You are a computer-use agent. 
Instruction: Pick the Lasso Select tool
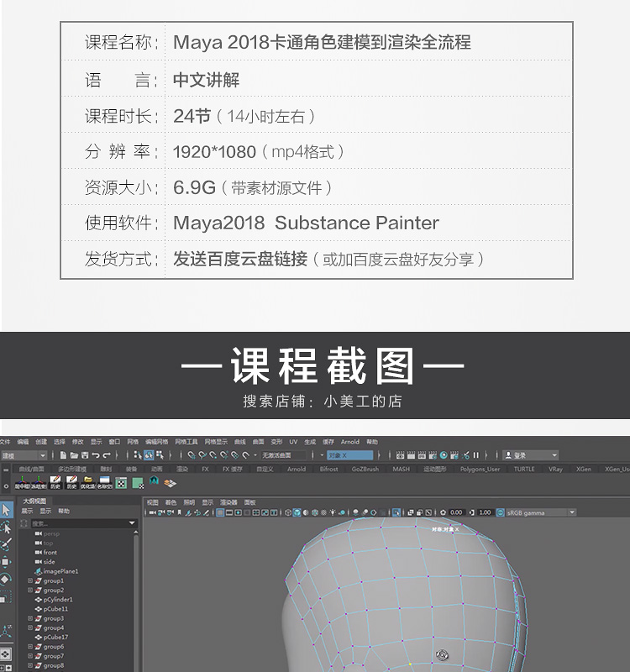click(x=6, y=528)
